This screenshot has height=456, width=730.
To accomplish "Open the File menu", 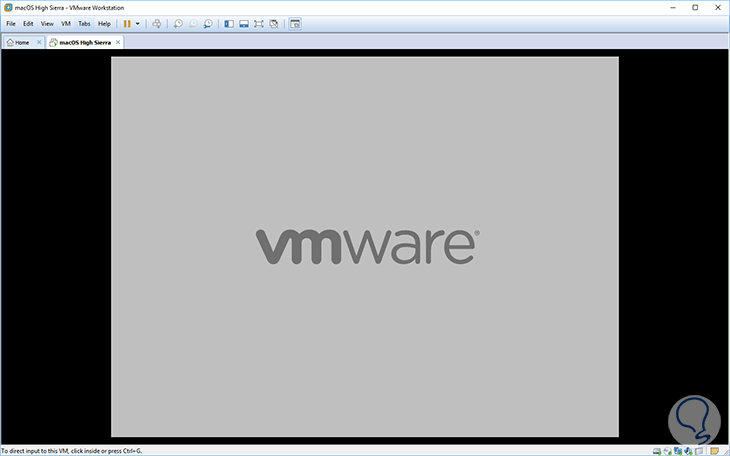I will [11, 24].
